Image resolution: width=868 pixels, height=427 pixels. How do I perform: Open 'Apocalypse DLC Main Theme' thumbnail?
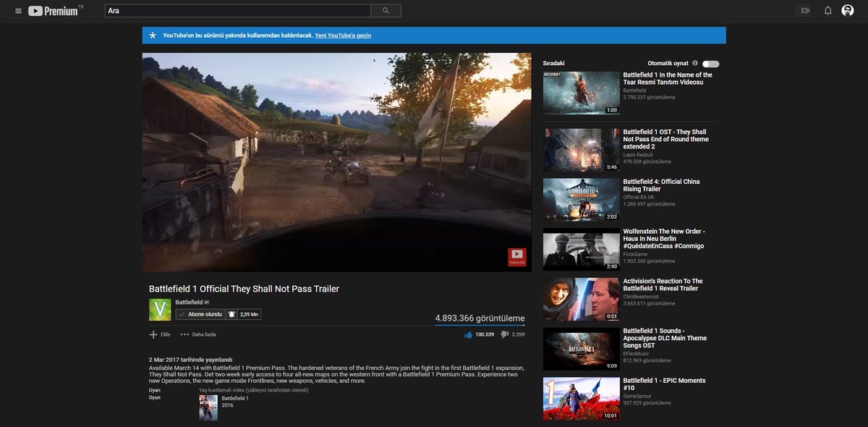(x=582, y=349)
